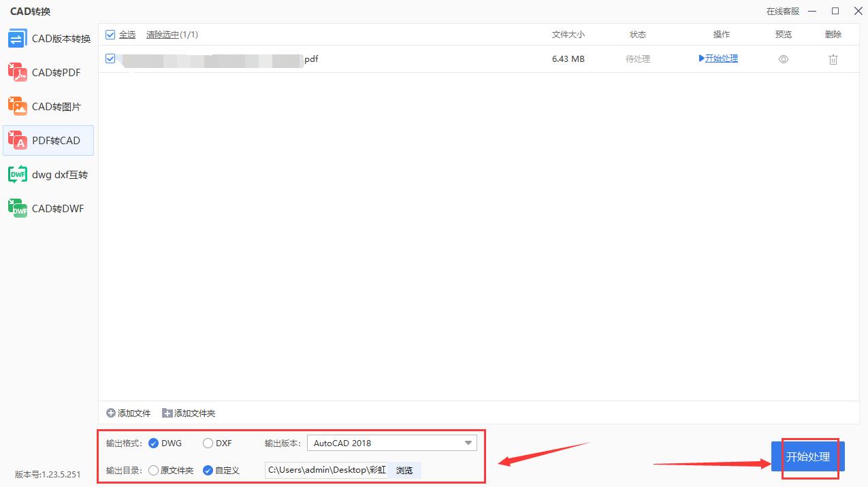
Task: Click the 文件大小 column header
Action: coord(568,35)
